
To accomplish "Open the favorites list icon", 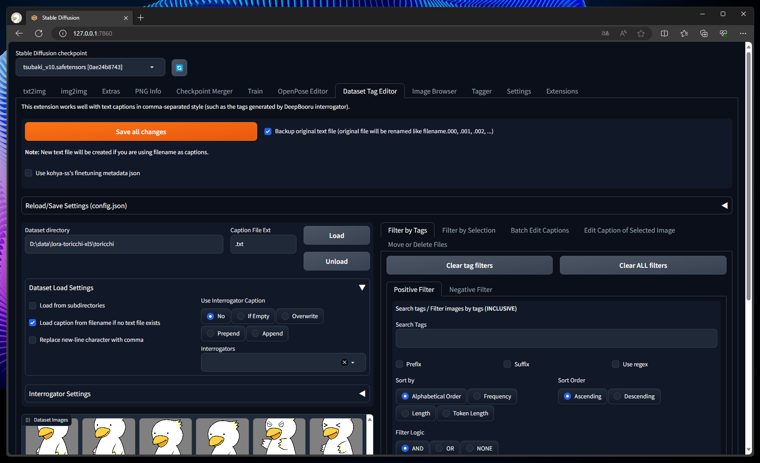I will pos(684,33).
